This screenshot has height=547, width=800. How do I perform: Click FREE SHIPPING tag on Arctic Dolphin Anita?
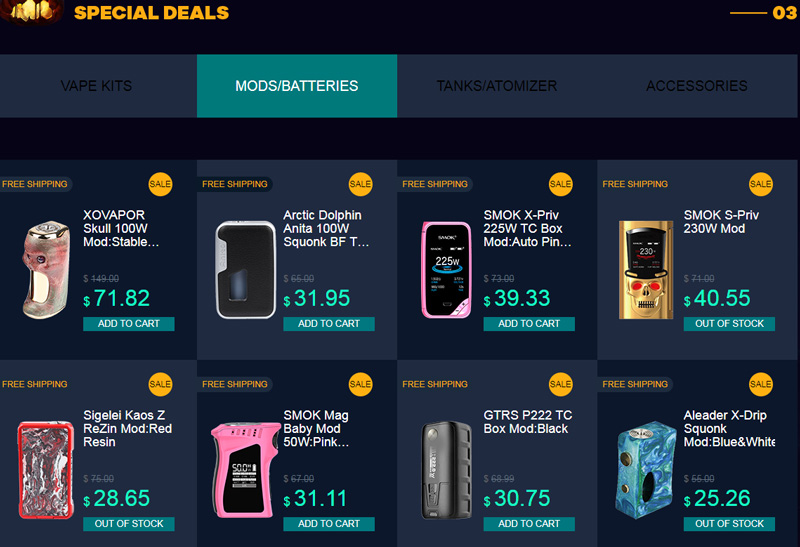tap(235, 184)
